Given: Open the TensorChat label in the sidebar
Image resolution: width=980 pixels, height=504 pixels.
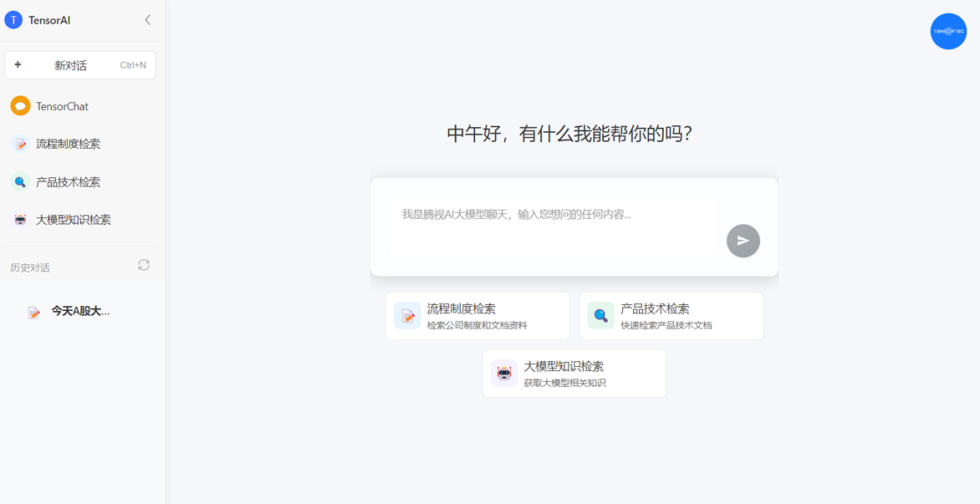Looking at the screenshot, I should [62, 106].
